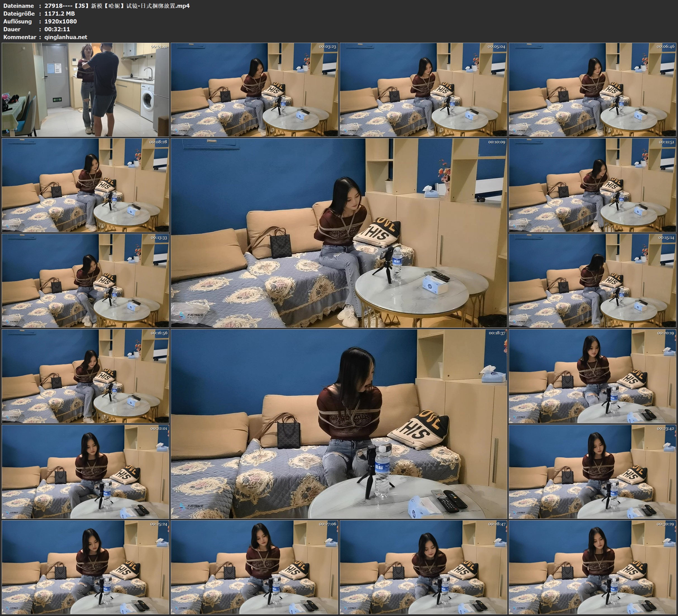
Task: Open the frame at 00:03:23
Action: click(254, 89)
